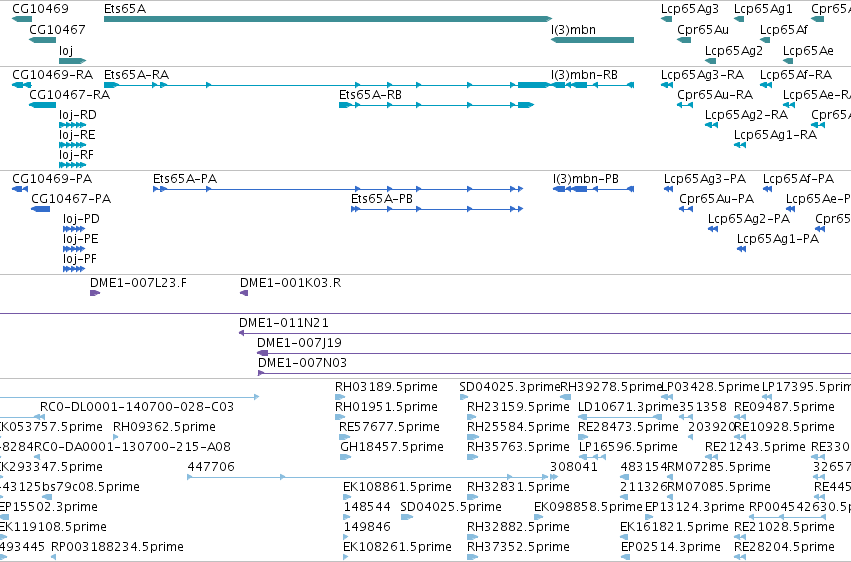
Task: Click the RE09487.5prime EST label
Action: click(x=784, y=407)
